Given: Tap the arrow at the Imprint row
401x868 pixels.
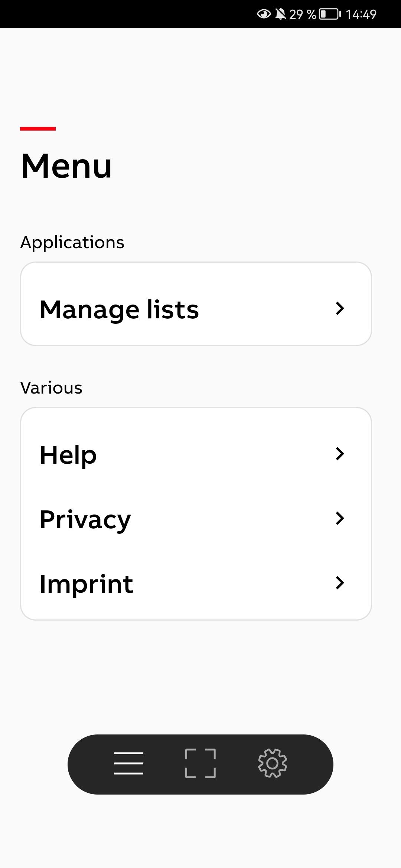Looking at the screenshot, I should (x=340, y=583).
